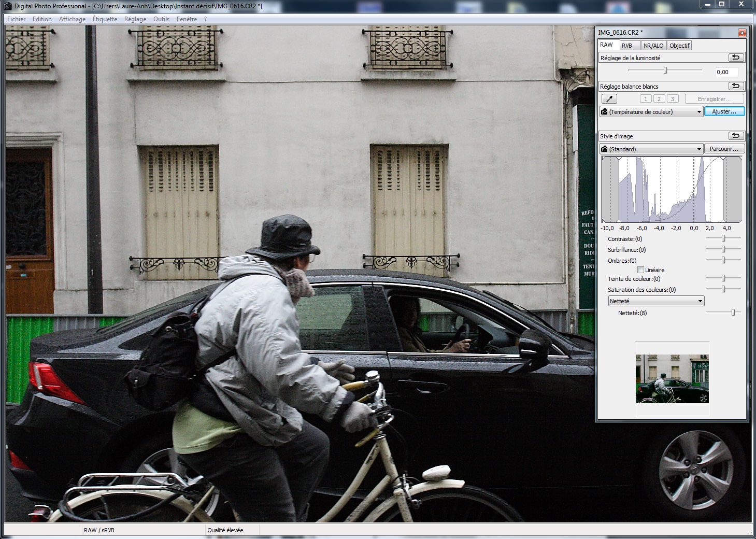Click the Surbrillance slider handle

[723, 249]
